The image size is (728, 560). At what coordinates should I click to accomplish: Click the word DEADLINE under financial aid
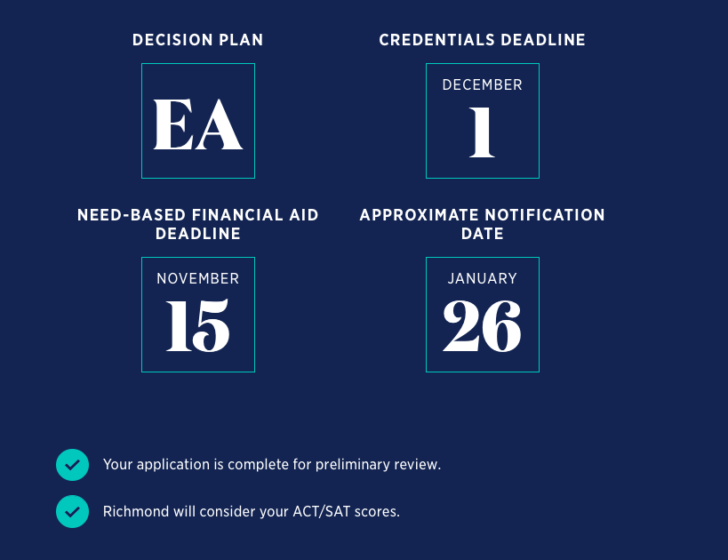pos(198,234)
